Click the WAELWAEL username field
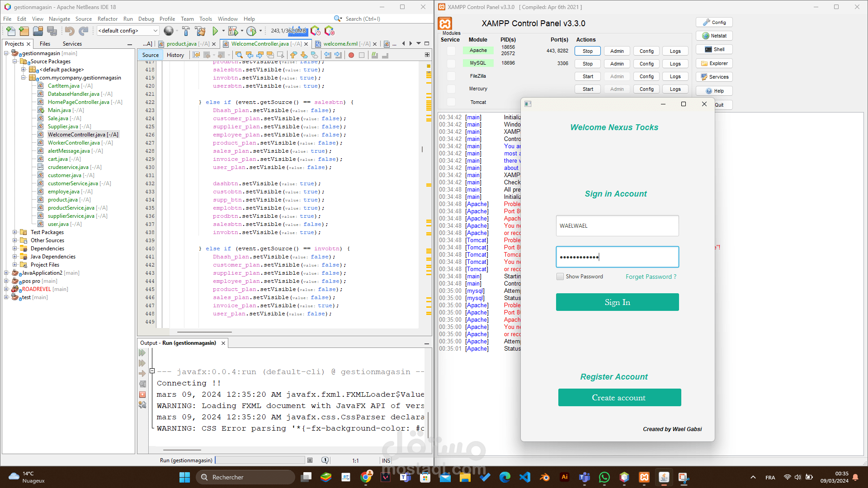 [617, 225]
